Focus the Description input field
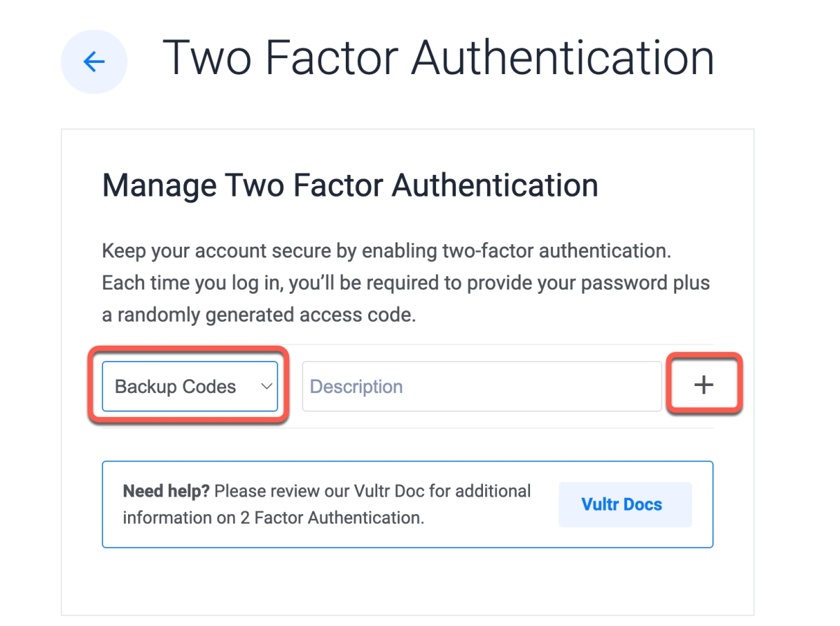 coord(481,386)
